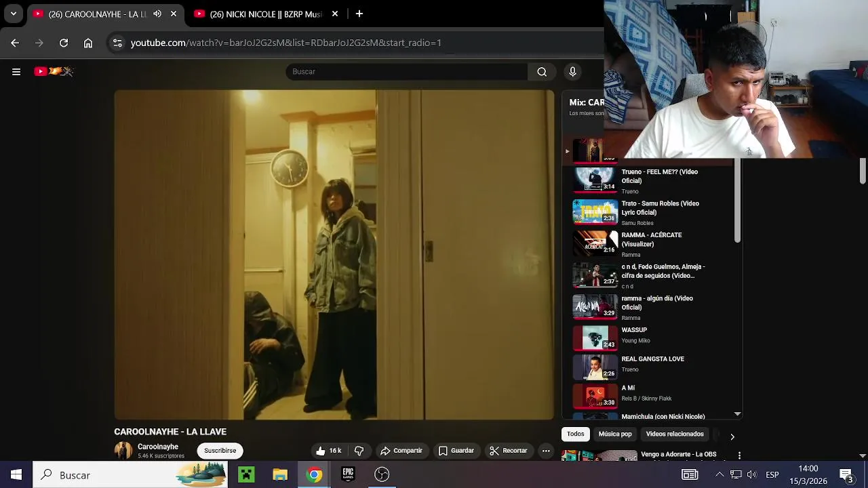This screenshot has width=868, height=488.
Task: Play Trueno - FEEL ME?? from the mix
Action: [651, 181]
